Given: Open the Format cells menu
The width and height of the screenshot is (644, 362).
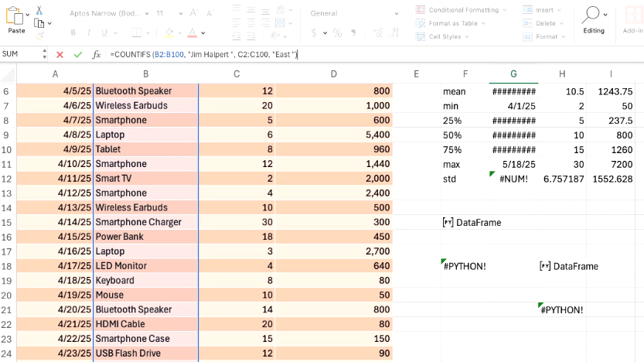Looking at the screenshot, I should (544, 36).
